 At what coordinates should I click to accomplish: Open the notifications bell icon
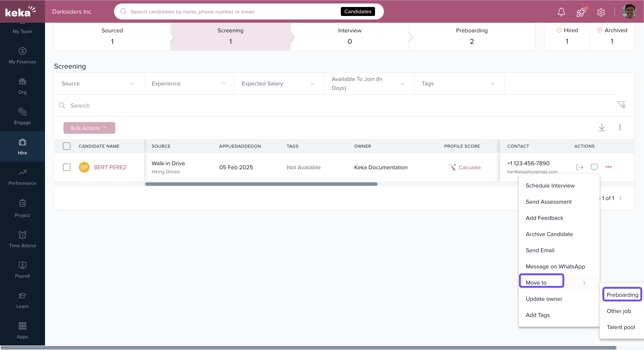point(561,12)
